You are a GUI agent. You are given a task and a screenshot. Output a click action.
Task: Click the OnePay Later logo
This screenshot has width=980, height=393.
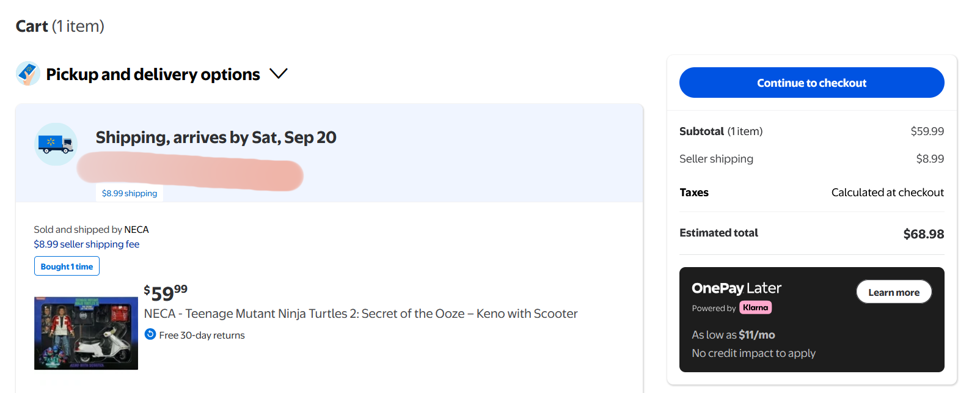coord(736,288)
